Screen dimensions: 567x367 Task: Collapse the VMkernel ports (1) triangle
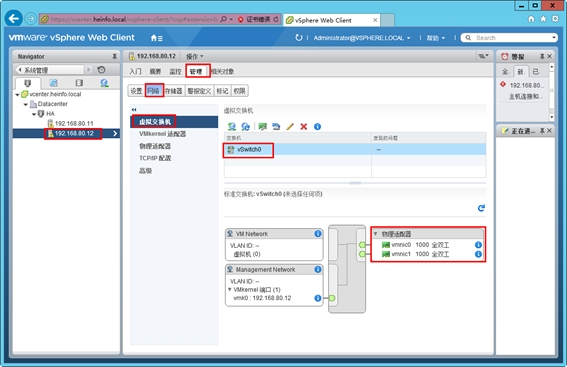coord(229,290)
